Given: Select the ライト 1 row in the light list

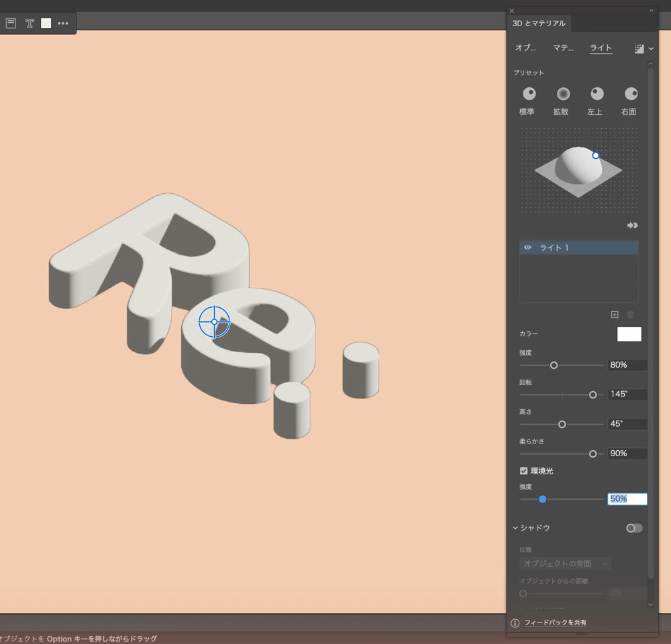Looking at the screenshot, I should [578, 248].
